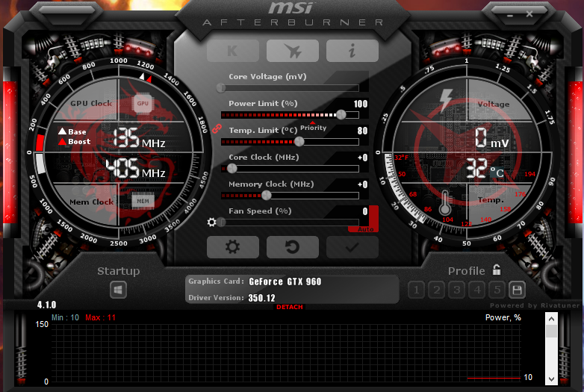The width and height of the screenshot is (584, 392).
Task: Click the 32 °C temperature unit toggle
Action: [497, 172]
